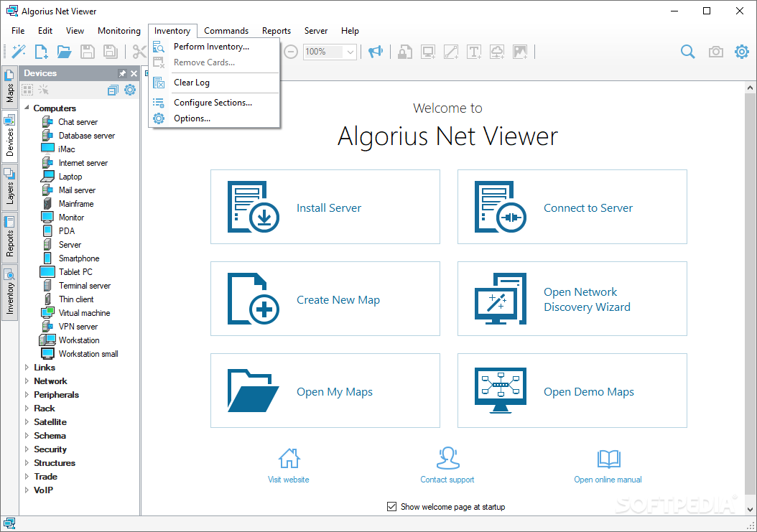Expand the Rack tree group
This screenshot has width=757, height=532.
point(27,408)
